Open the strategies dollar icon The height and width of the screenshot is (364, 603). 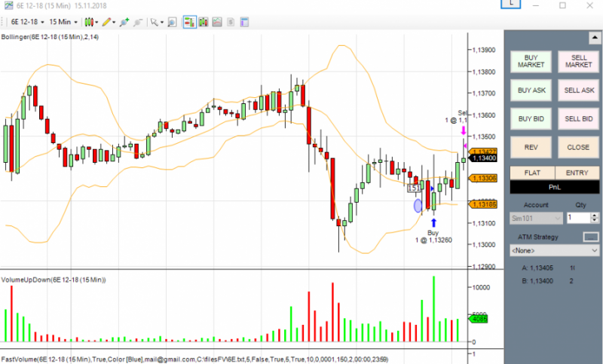click(x=231, y=22)
